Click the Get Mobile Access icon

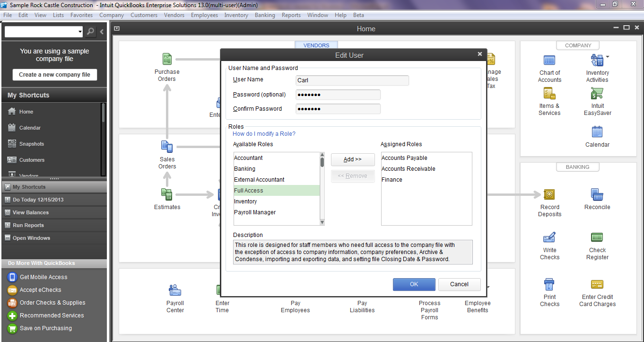tap(12, 277)
